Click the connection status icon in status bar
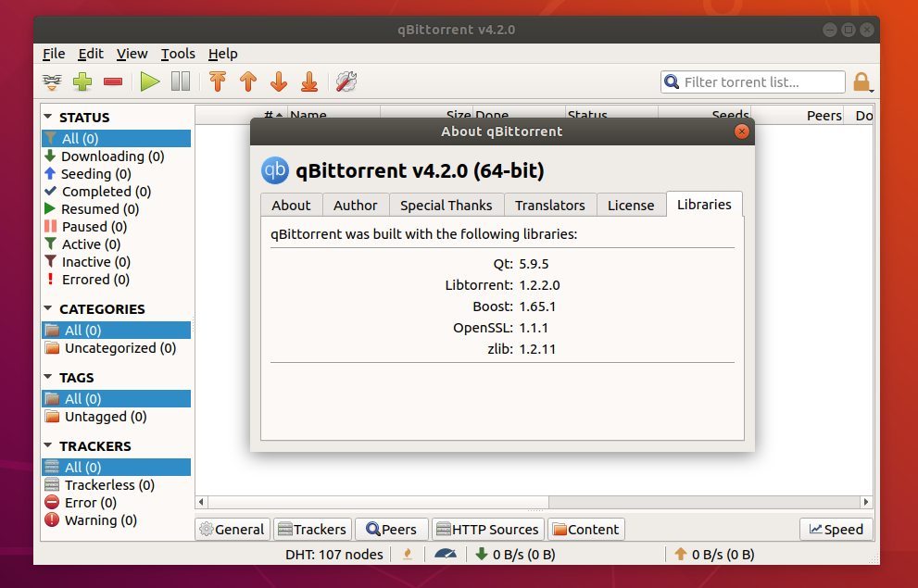Viewport: 918px width, 588px height. (x=408, y=554)
